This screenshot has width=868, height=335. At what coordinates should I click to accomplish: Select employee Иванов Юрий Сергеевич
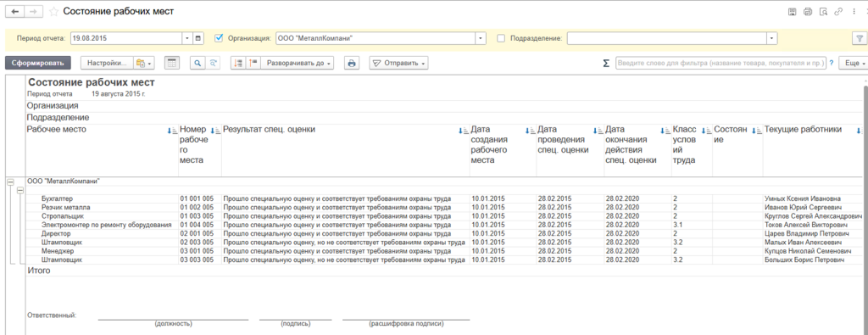(804, 208)
